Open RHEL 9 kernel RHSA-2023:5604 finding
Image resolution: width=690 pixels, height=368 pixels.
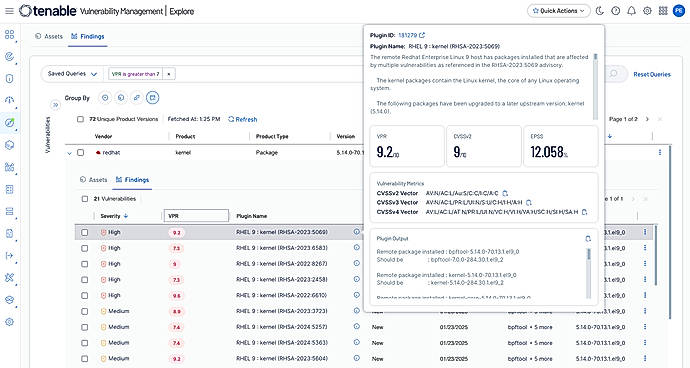click(282, 359)
